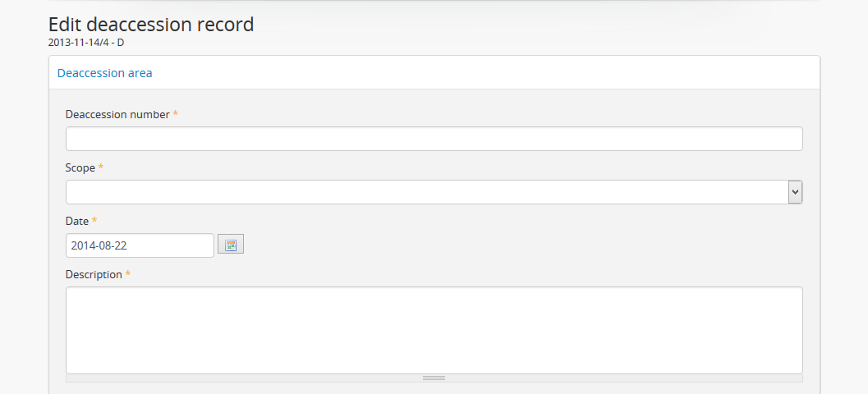
Task: Open the Scope select field
Action: click(427, 192)
